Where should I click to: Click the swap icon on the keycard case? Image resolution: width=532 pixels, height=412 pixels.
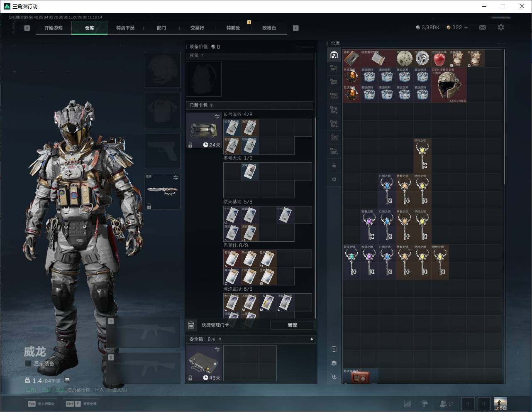tap(217, 117)
